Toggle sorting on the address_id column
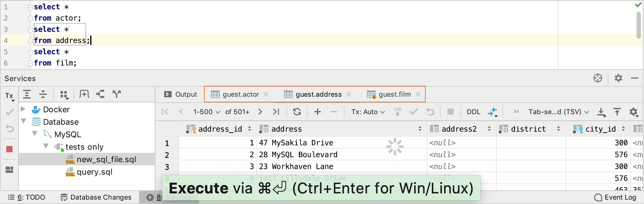644x204 pixels. 249,129
